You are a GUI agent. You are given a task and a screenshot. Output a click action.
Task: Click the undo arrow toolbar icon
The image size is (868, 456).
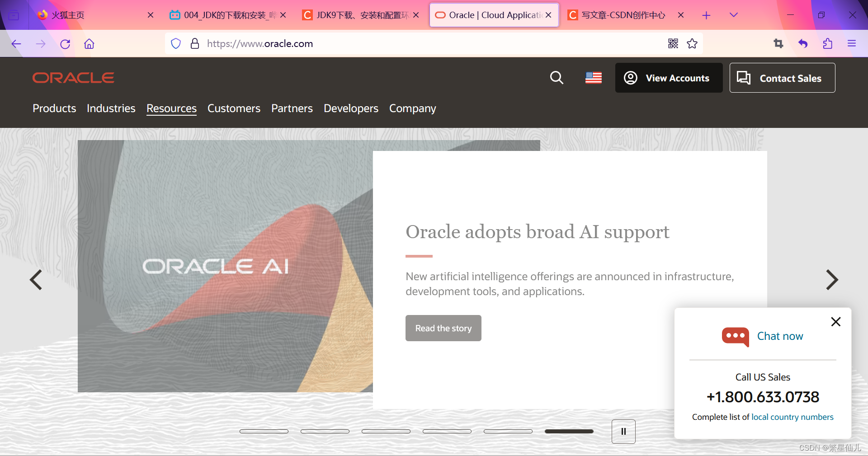(803, 43)
